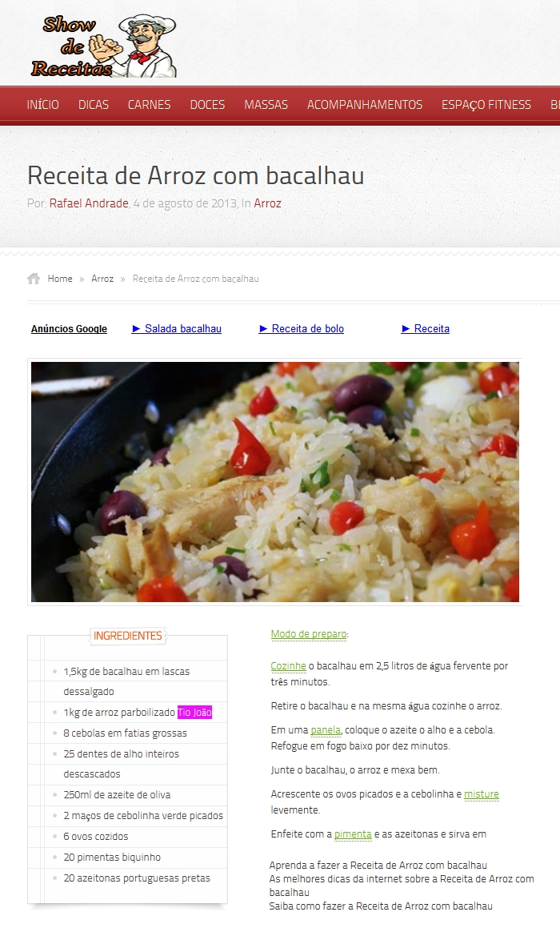Click the Arroz category link under title
560x936 pixels.
[268, 203]
